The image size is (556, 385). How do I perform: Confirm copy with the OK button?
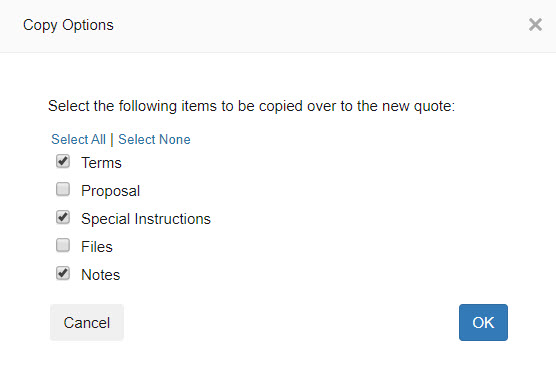coord(483,322)
